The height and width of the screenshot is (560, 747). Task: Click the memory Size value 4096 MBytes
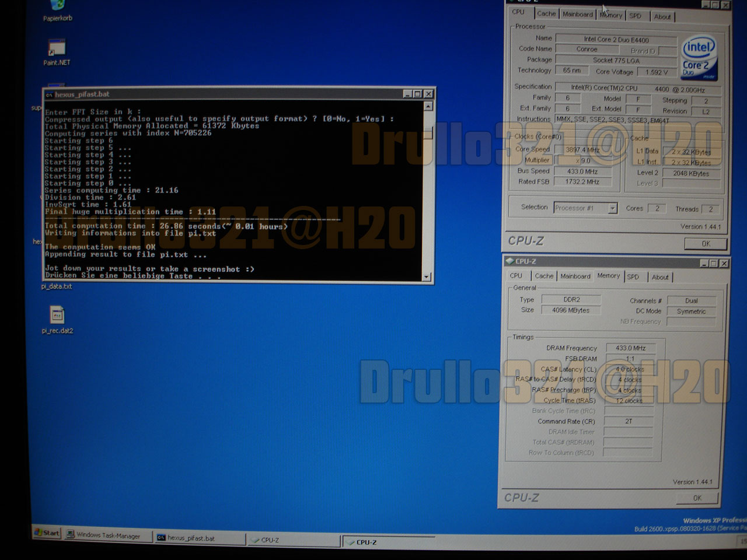[x=571, y=310]
